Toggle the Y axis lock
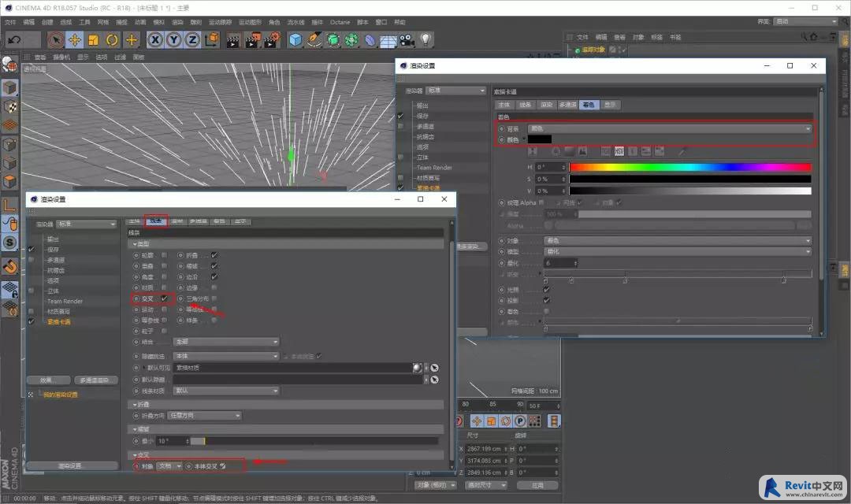 click(x=174, y=39)
